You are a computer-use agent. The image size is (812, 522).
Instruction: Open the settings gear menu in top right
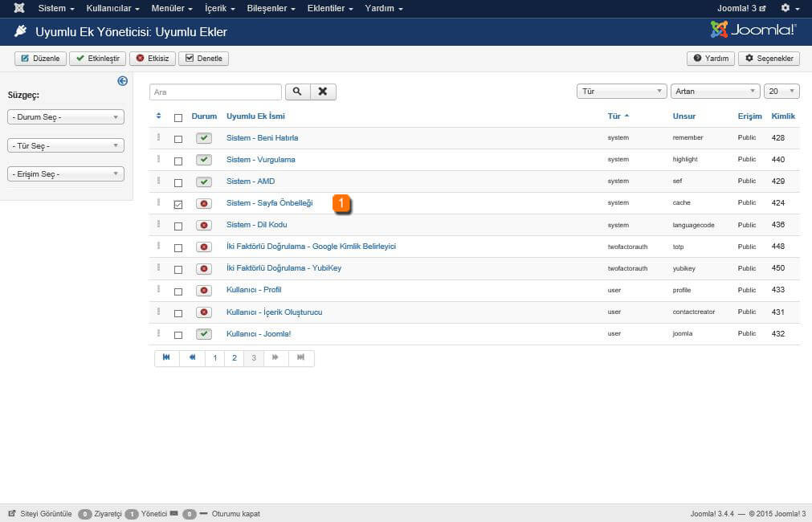790,8
